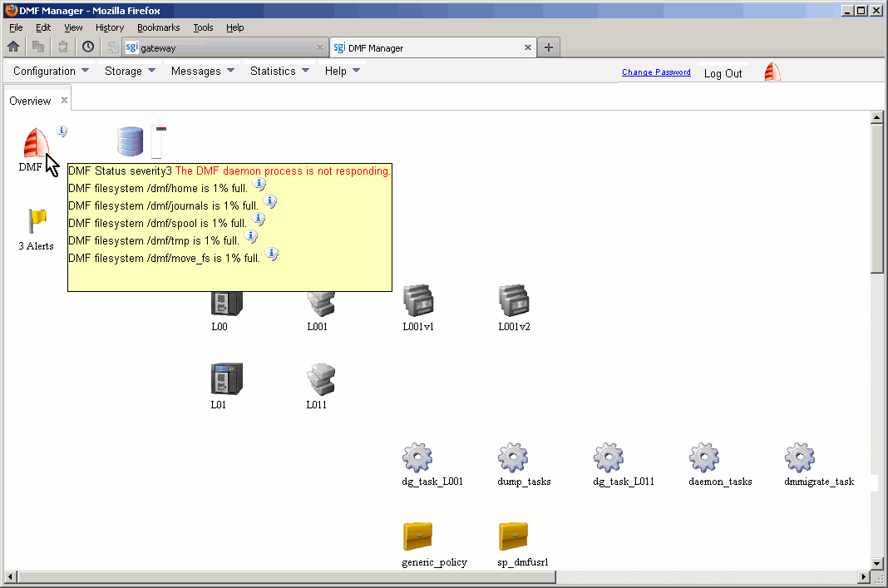888x588 pixels.
Task: Click the history clock toolbar icon
Action: click(x=88, y=47)
